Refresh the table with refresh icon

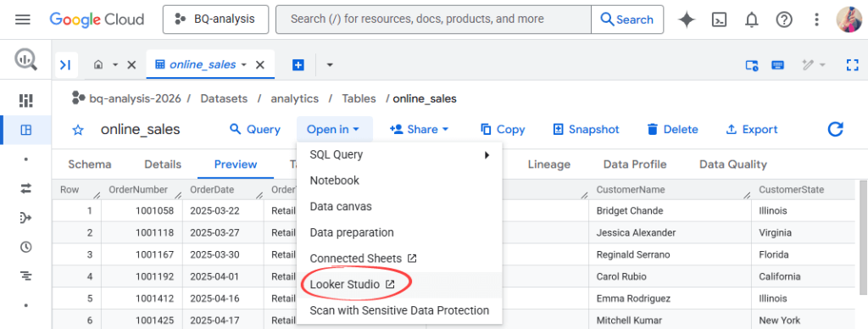pos(835,130)
